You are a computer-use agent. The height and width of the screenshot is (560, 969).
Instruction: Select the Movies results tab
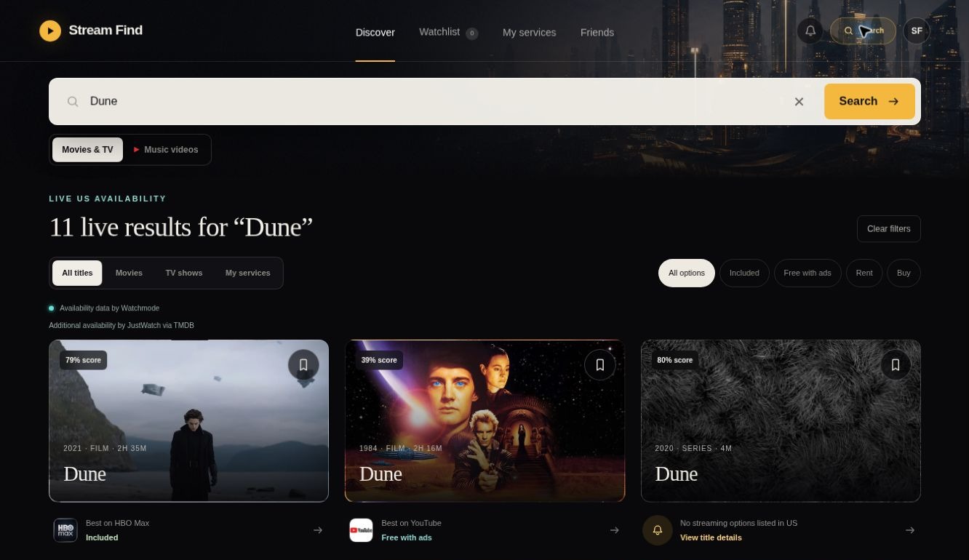129,273
